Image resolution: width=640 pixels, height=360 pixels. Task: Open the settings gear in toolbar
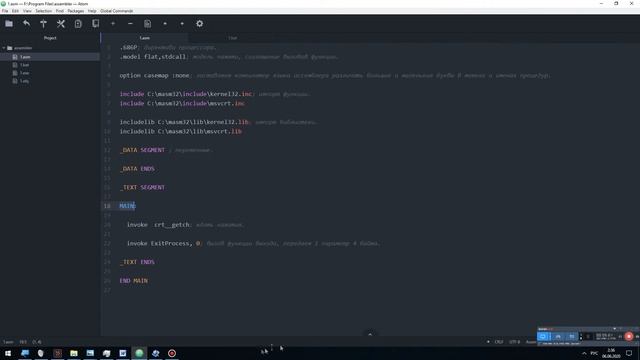pos(200,24)
